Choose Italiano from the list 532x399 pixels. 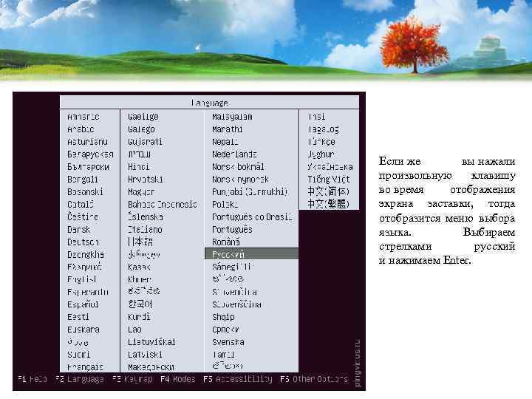coord(146,230)
